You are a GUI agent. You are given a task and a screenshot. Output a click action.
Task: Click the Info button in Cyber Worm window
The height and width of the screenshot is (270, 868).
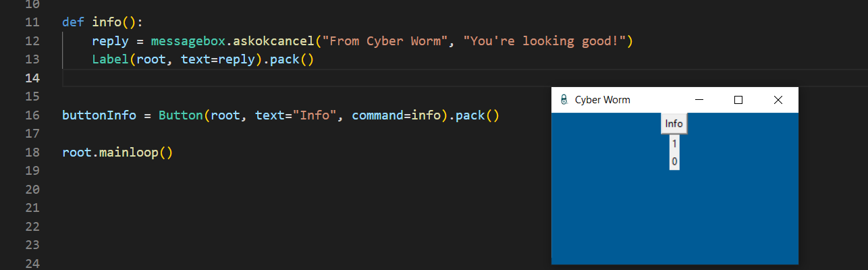[x=674, y=124]
